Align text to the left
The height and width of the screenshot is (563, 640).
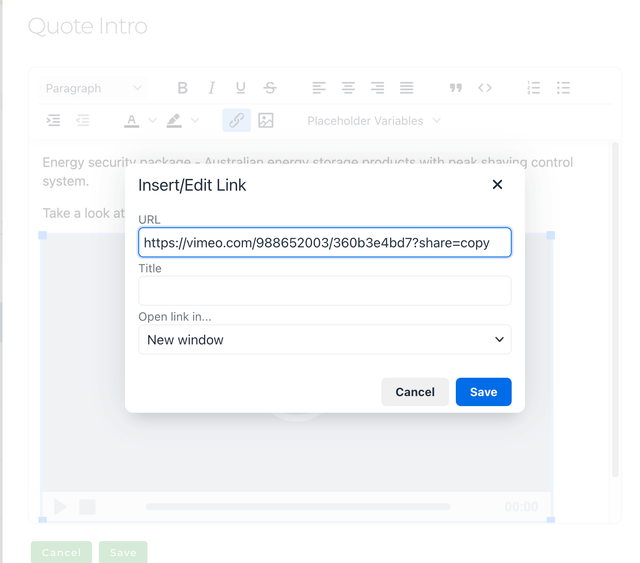pos(319,88)
